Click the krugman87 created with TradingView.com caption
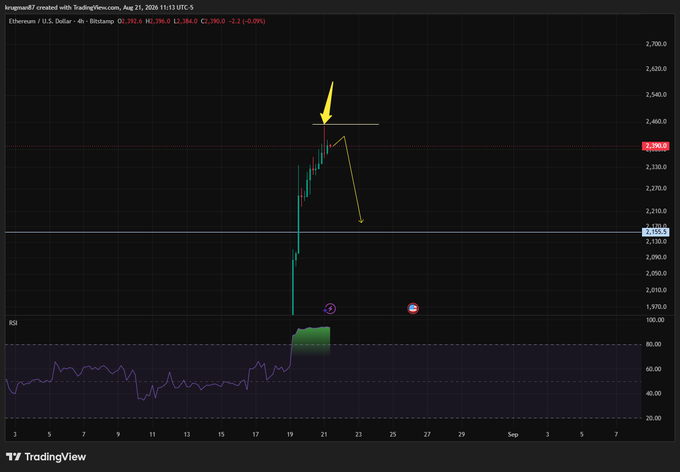 coord(99,7)
